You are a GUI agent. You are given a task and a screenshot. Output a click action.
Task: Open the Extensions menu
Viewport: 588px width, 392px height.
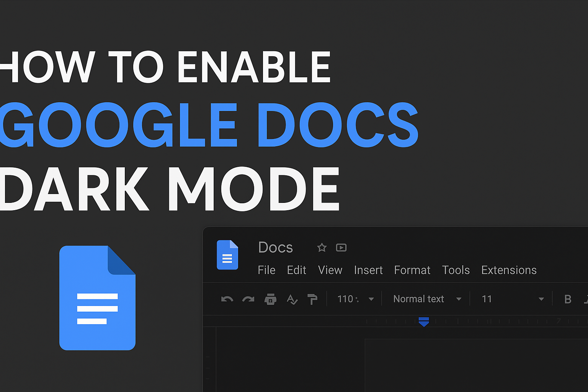click(509, 270)
